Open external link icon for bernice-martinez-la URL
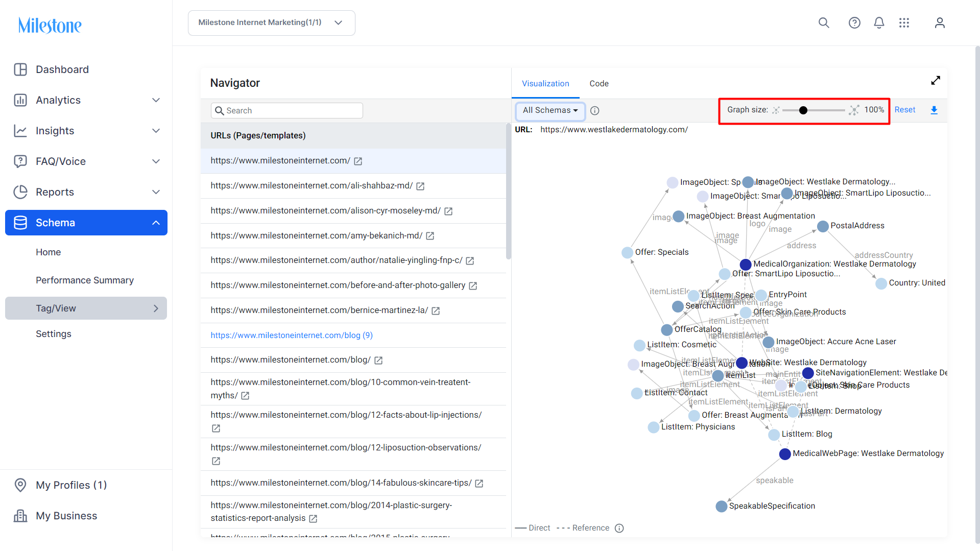The image size is (980, 551). (x=436, y=311)
